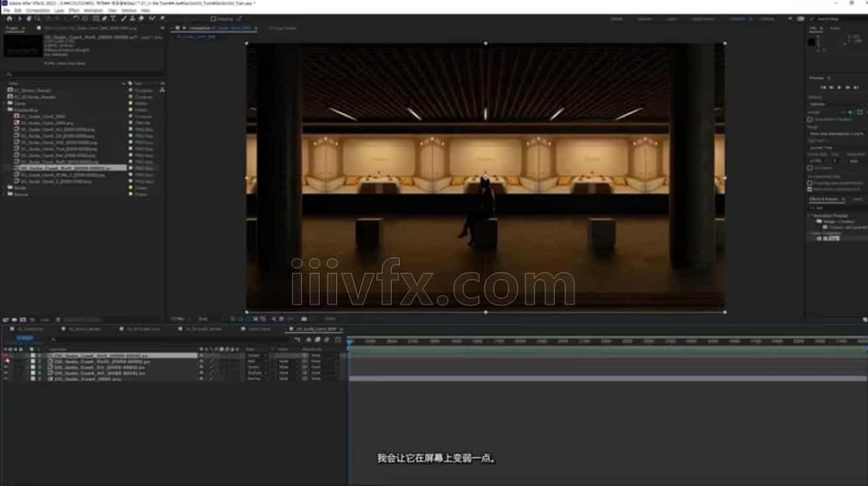
Task: Uncheck 'Move time to preview time' checkbox
Action: tap(810, 189)
